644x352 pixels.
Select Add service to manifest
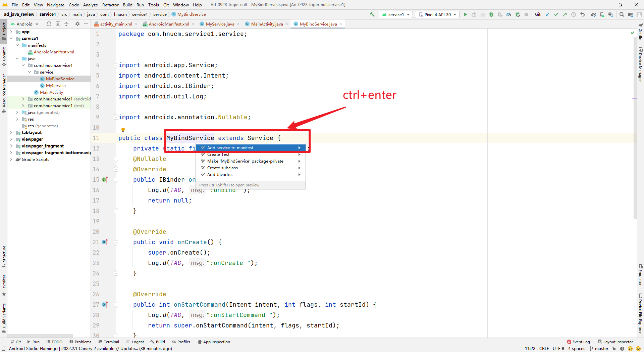pos(251,148)
